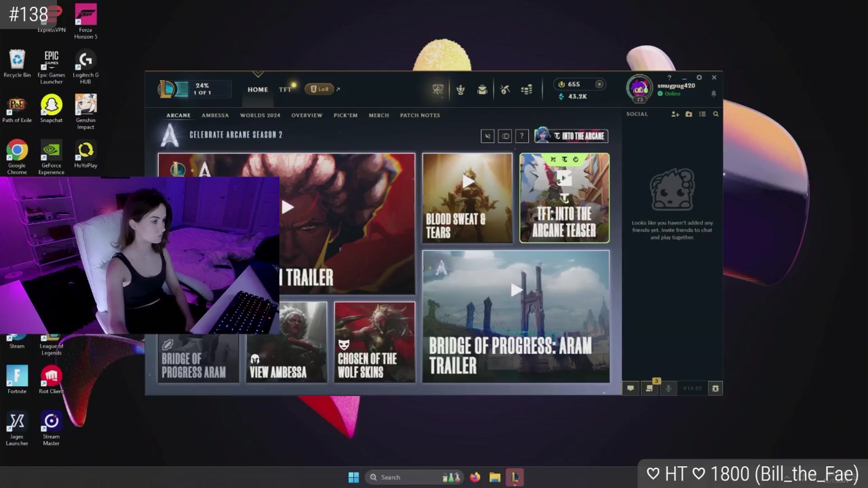868x488 pixels.
Task: Open the Chosen of the Wolf Skins card
Action: tap(374, 343)
